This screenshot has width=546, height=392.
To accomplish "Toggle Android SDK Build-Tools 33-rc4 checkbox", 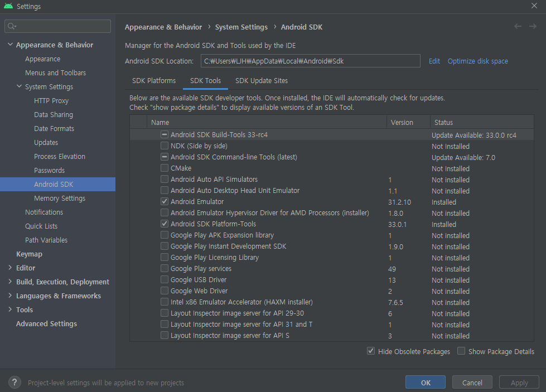I will click(165, 134).
